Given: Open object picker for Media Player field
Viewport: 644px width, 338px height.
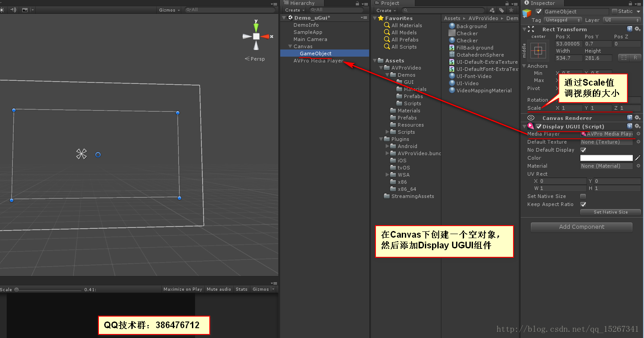Looking at the screenshot, I should click(638, 134).
